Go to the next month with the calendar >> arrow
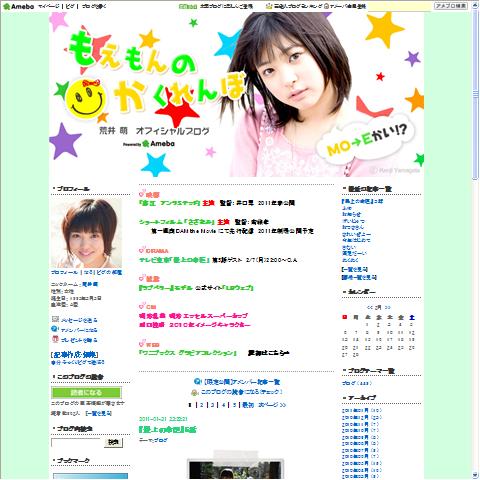 [x=387, y=307]
